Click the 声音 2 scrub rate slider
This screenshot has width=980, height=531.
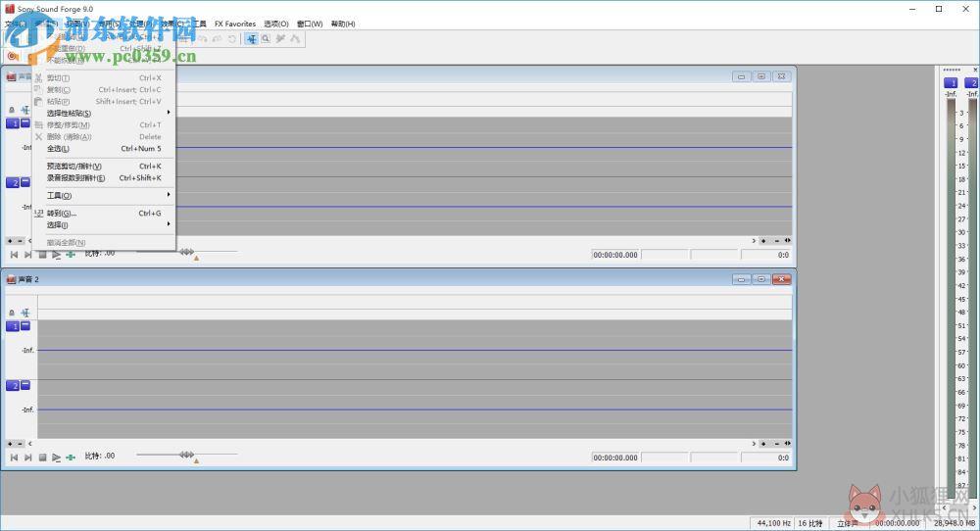[x=187, y=455]
